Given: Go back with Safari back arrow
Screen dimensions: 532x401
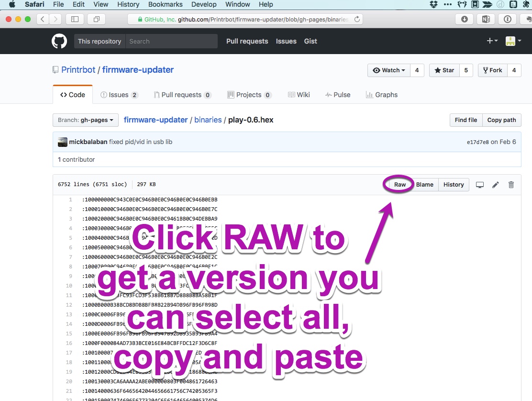Looking at the screenshot, I should click(x=43, y=19).
